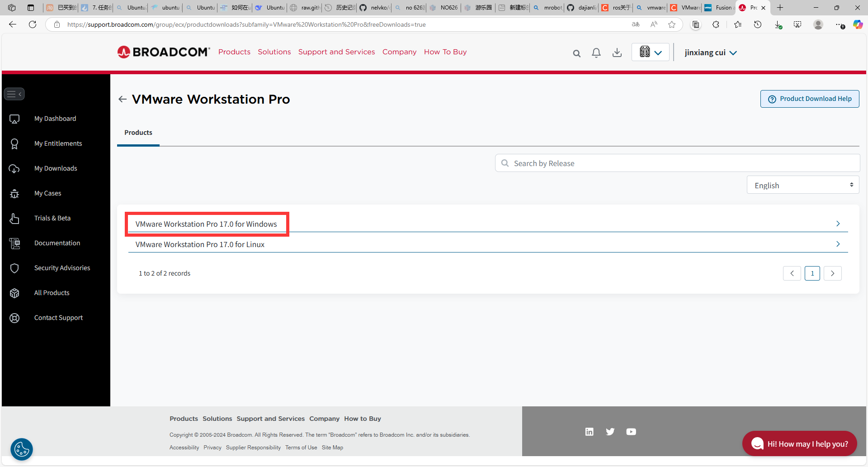Open Broadcom YouTube channel icon

click(631, 432)
